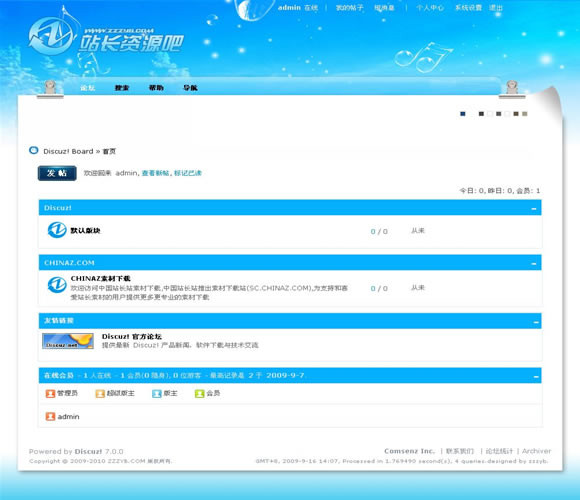Open 短消息 in the top bar
Screen dimensions: 580x500
[384, 7]
